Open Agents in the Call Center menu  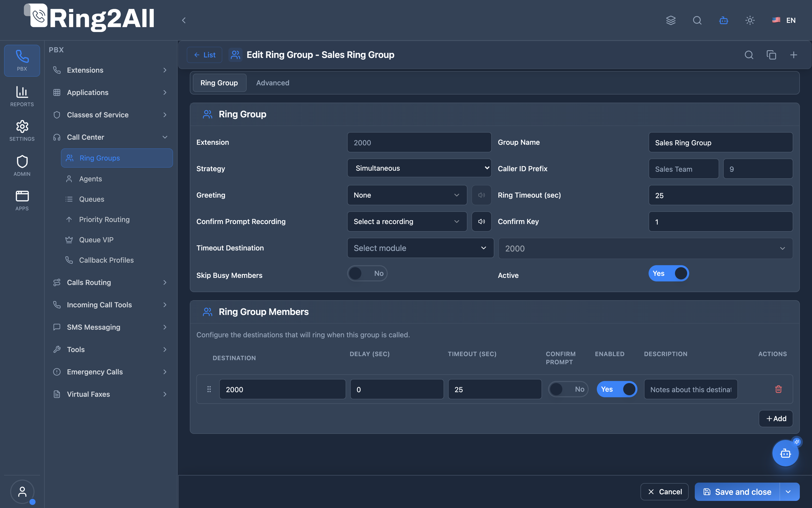[x=116, y=179]
